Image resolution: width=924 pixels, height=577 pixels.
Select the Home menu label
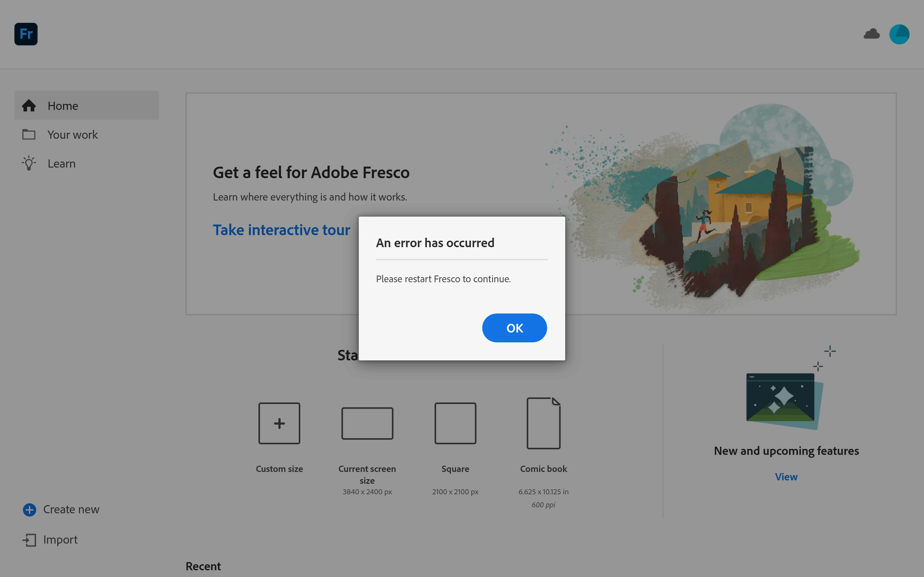63,106
